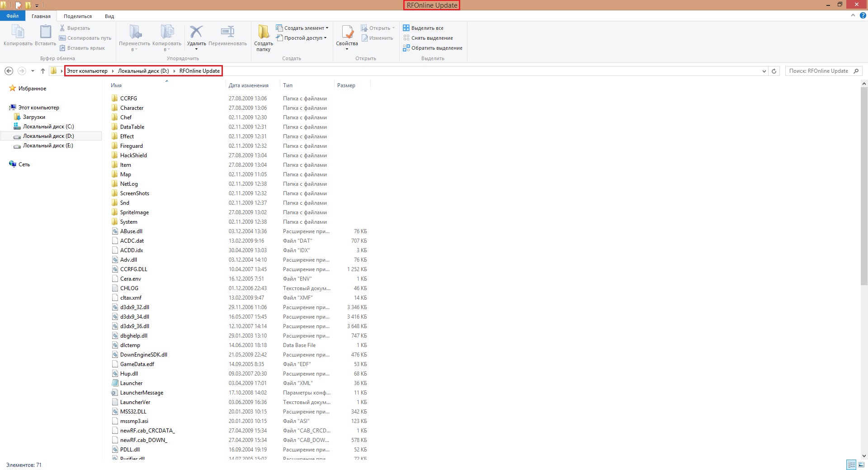The image size is (868, 470).
Task: Select Локальный диск (C:) in navigation pane
Action: (48, 127)
